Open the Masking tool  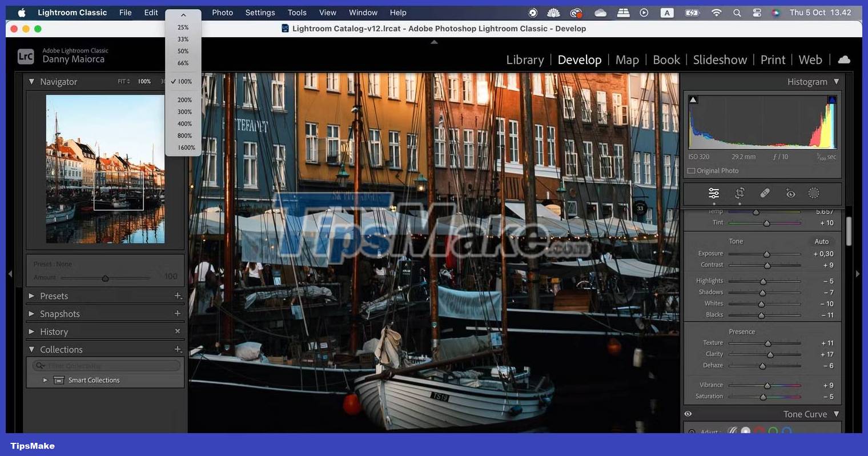tap(813, 193)
